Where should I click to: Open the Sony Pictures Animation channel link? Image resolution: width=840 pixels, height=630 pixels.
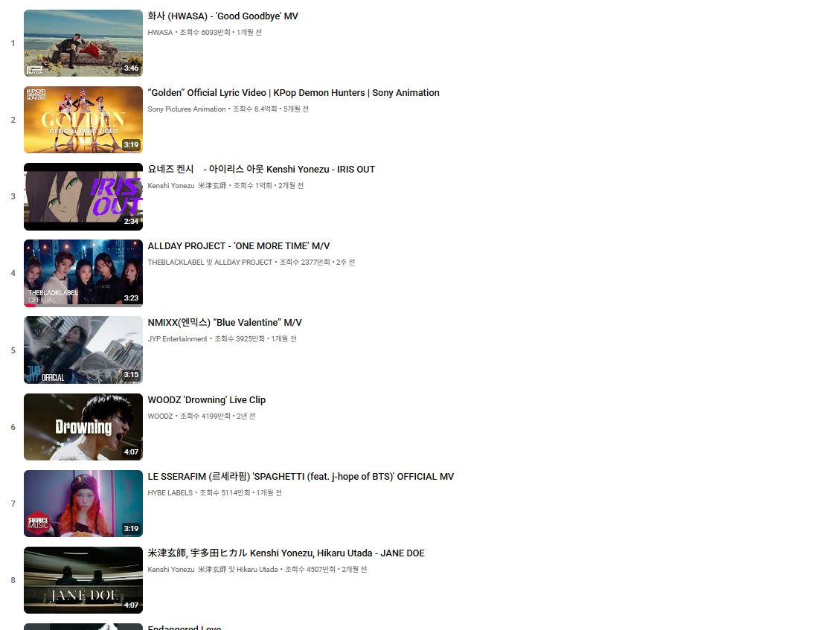pyautogui.click(x=187, y=109)
